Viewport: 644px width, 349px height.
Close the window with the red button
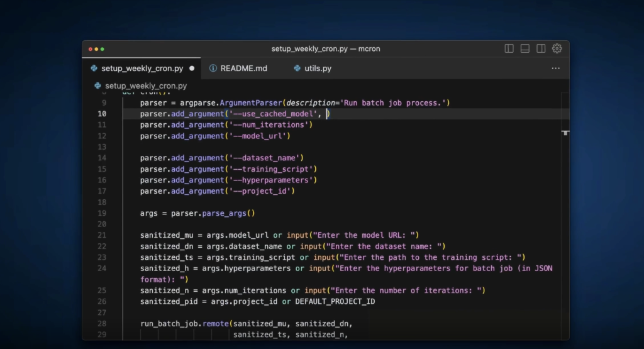point(91,49)
